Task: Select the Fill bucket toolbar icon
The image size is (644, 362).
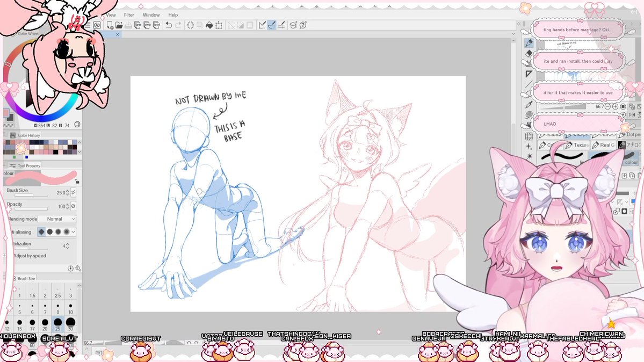Action: (x=209, y=25)
